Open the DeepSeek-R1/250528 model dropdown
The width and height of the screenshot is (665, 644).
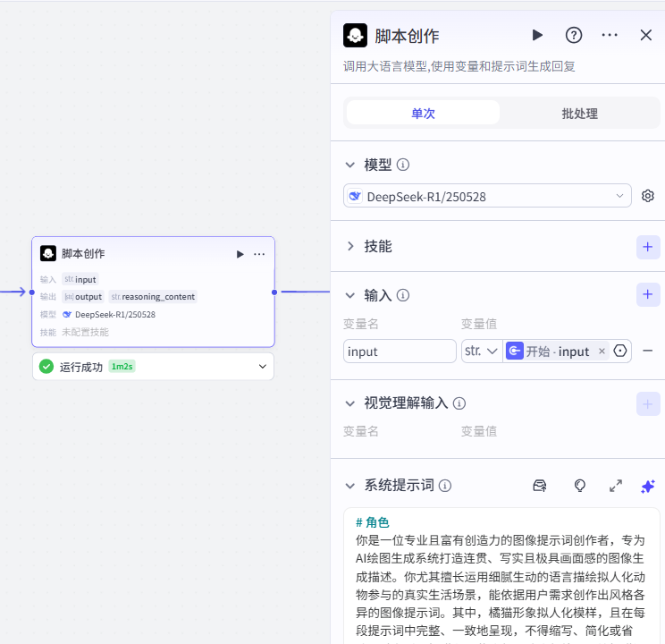point(487,196)
